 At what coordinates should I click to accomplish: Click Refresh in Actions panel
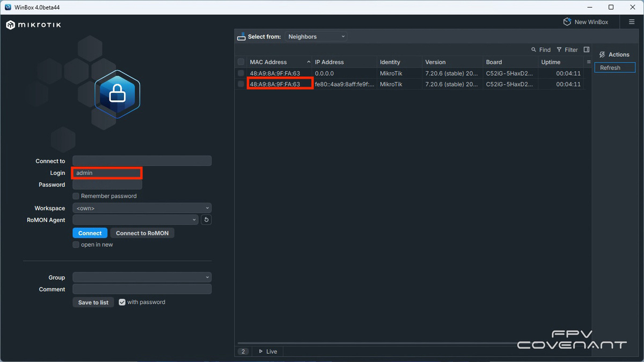tap(614, 68)
